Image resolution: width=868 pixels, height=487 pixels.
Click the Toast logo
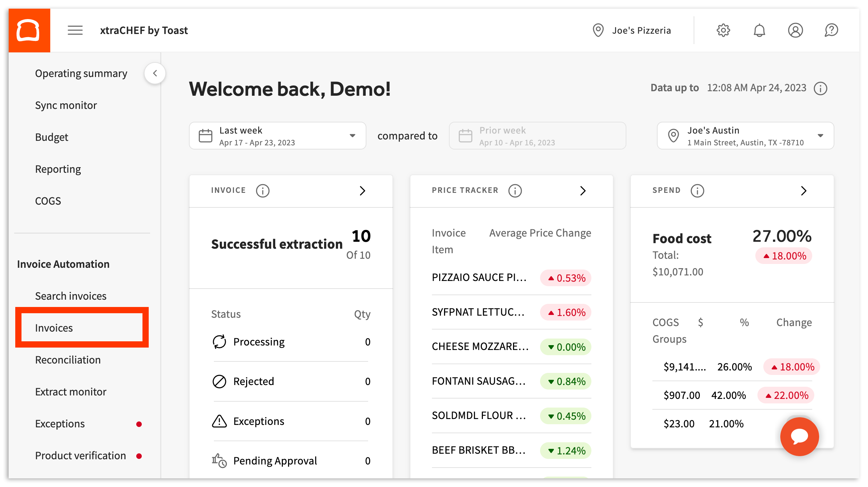29,30
